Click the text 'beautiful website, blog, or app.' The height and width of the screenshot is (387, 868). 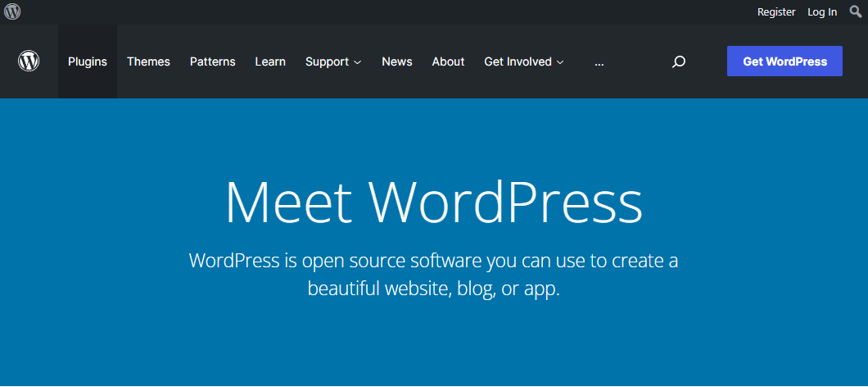[x=434, y=289]
